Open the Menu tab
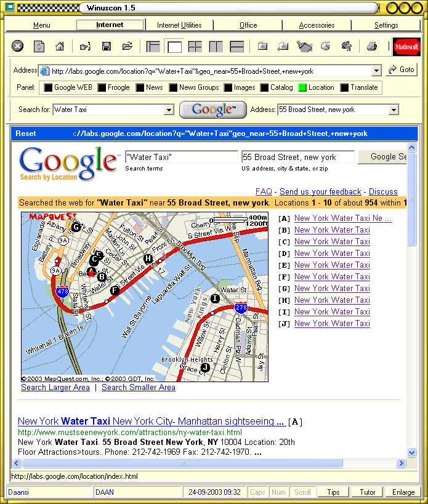The image size is (428, 504). pyautogui.click(x=41, y=25)
